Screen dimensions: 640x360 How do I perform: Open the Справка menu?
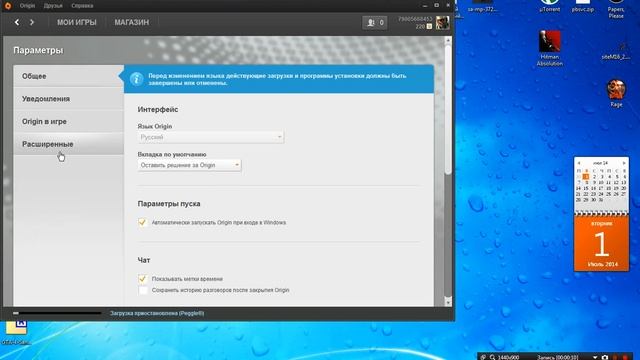[x=82, y=6]
